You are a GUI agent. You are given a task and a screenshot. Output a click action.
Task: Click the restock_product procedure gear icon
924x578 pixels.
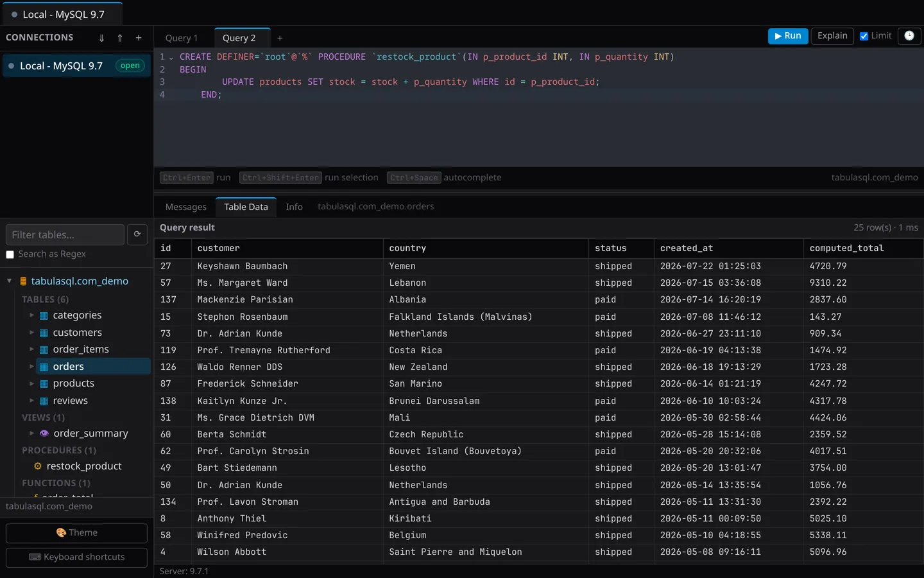coord(38,466)
